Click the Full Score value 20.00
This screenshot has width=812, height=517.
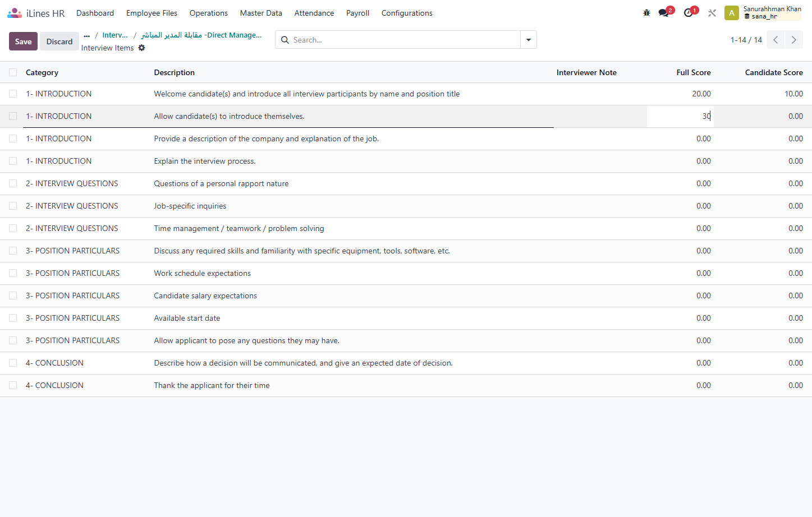click(x=701, y=94)
